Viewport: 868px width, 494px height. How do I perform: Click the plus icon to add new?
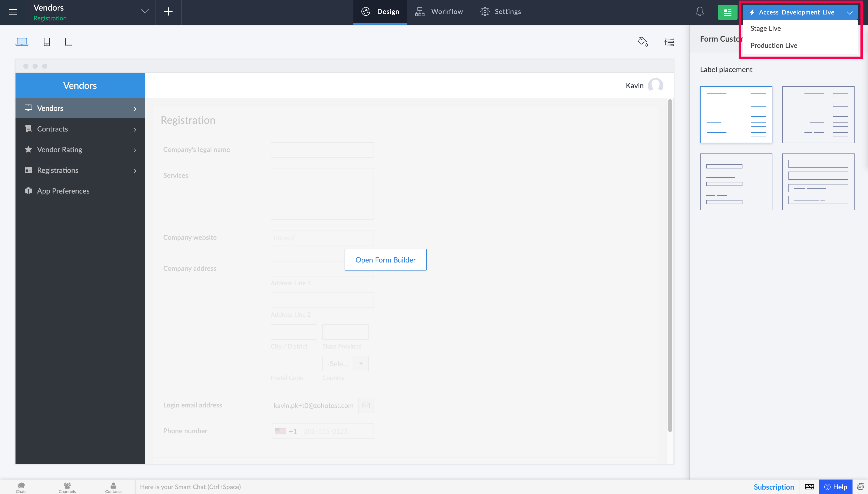pyautogui.click(x=168, y=12)
